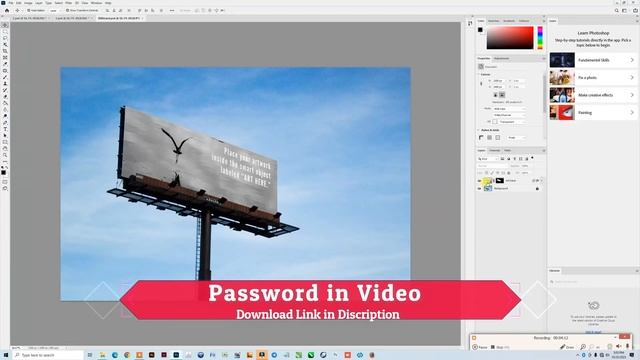Select the Eyedropper tool
This screenshot has width=640, height=360.
point(5,64)
